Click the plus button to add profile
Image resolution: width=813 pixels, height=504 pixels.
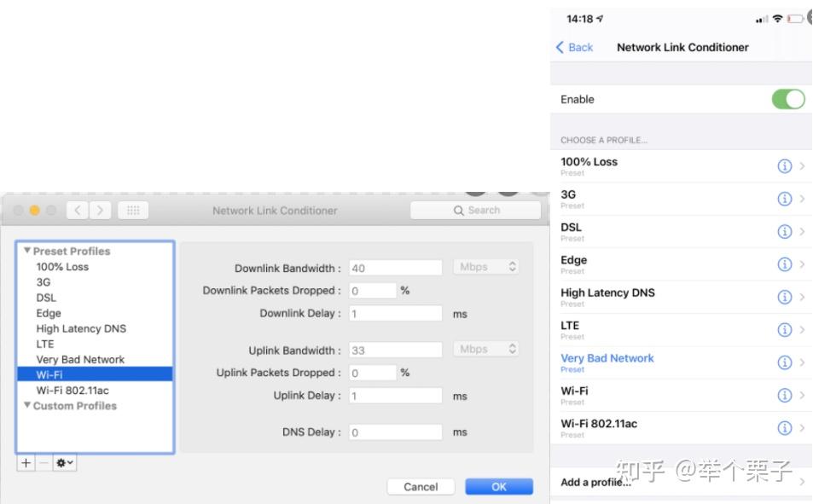click(x=26, y=461)
